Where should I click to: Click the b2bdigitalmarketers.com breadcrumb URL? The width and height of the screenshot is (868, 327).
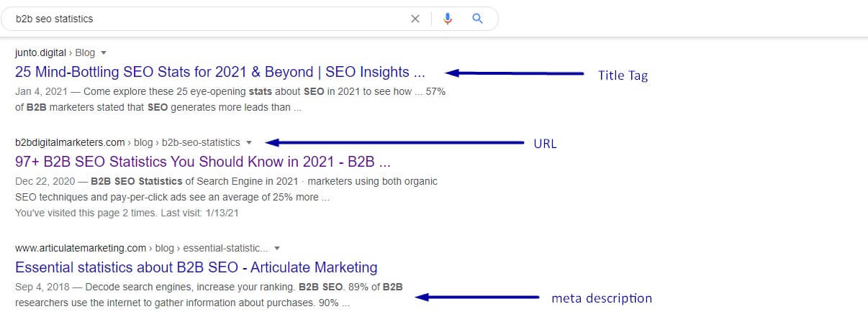tap(127, 142)
